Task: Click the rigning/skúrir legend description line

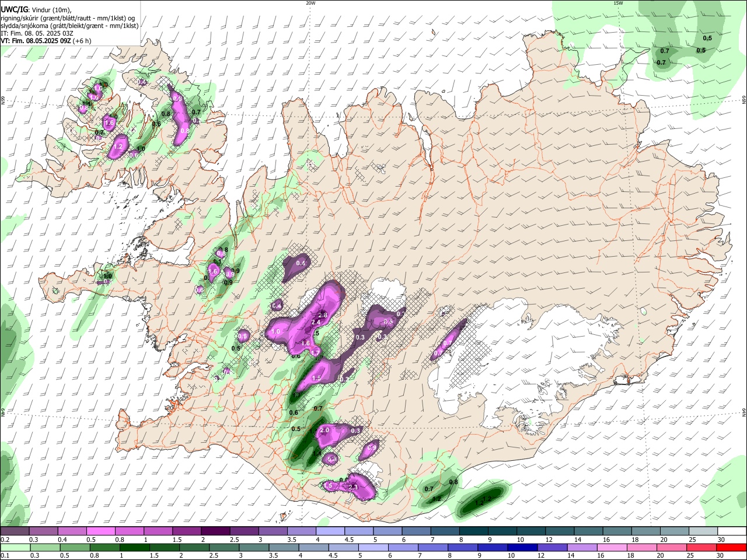Action: (68, 17)
